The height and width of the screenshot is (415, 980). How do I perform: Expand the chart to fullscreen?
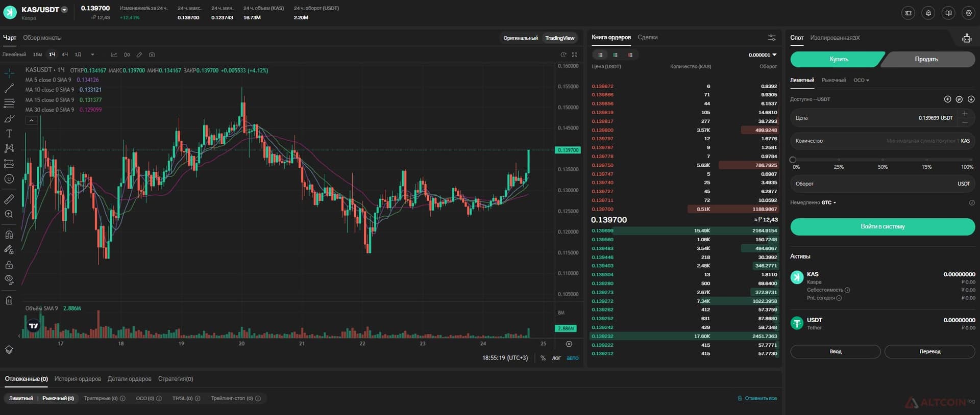[x=574, y=55]
